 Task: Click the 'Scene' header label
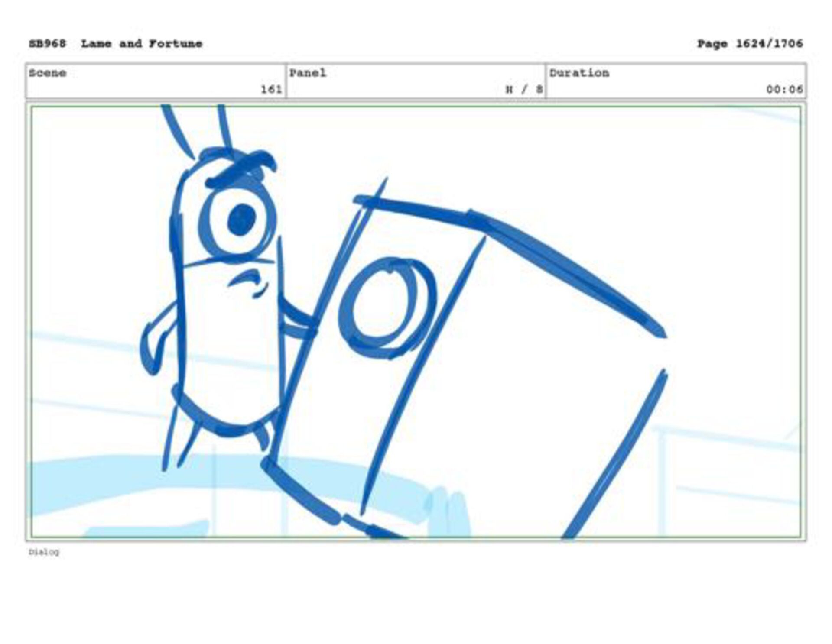point(48,73)
